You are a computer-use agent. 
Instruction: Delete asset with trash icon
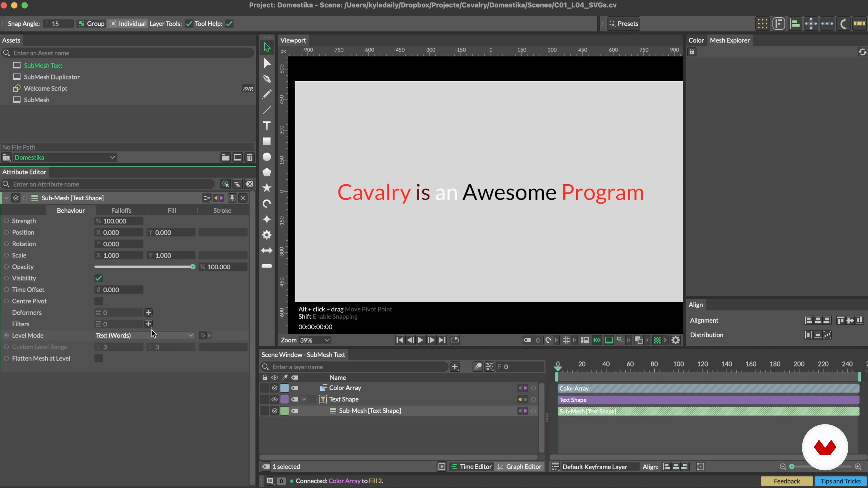[x=250, y=157]
